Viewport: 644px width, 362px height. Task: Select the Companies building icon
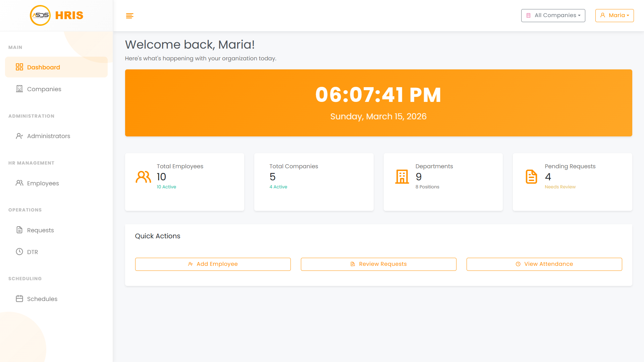pos(19,88)
